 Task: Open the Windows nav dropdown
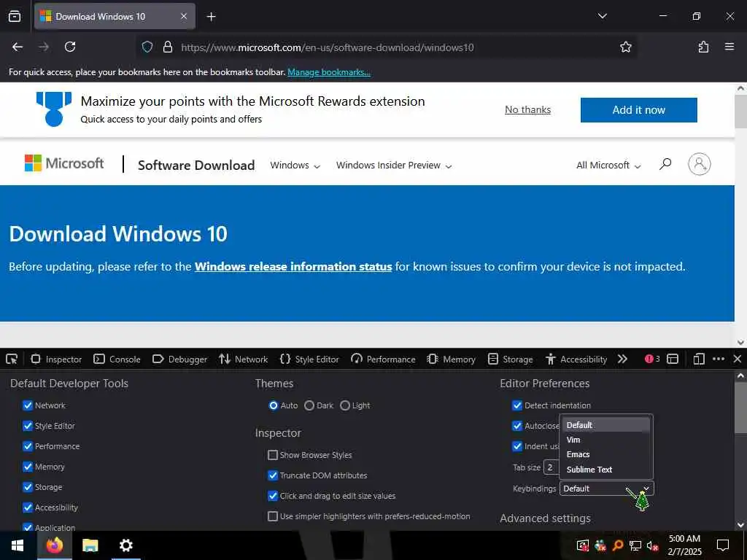tap(295, 166)
